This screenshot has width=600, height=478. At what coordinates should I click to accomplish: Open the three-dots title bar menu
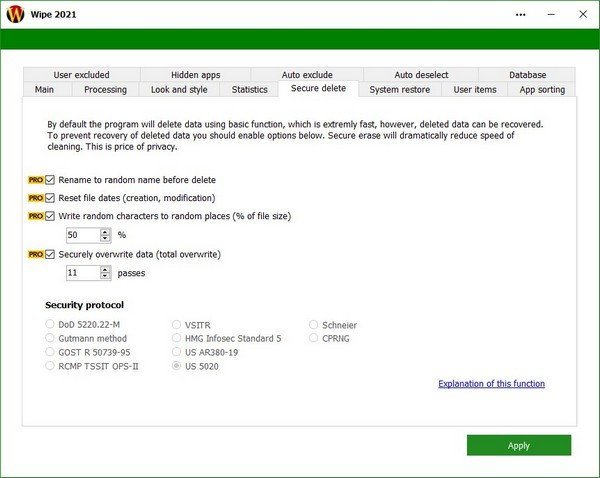click(521, 15)
